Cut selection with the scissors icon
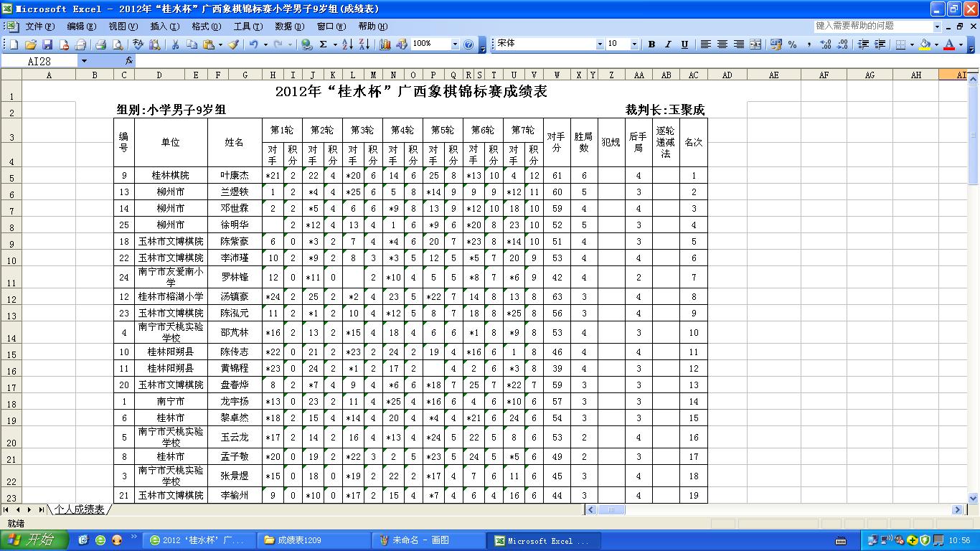The width and height of the screenshot is (980, 551). pos(175,44)
